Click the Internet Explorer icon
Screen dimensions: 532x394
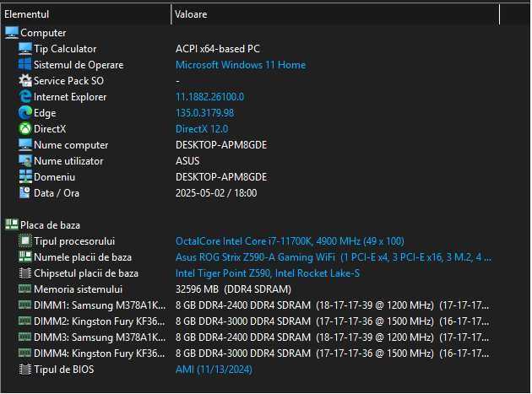click(x=25, y=97)
